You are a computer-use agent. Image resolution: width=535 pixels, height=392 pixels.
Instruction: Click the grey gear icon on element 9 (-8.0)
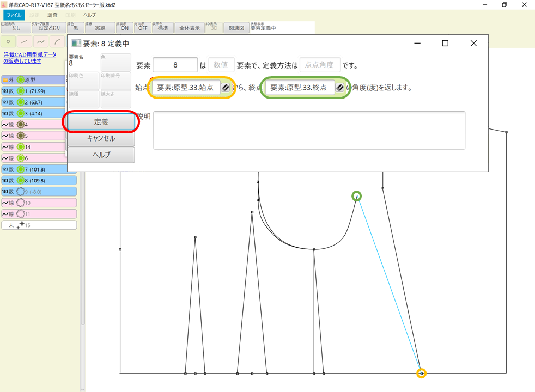click(21, 192)
